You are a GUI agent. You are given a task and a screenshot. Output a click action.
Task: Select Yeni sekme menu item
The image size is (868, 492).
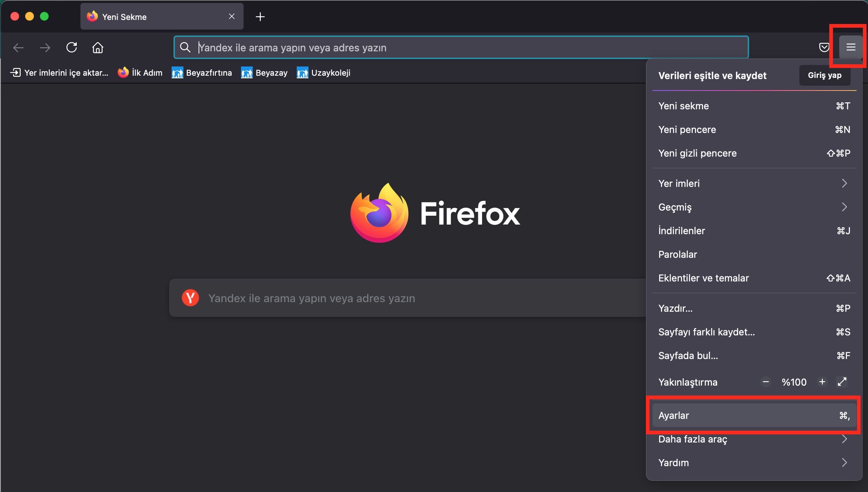point(754,106)
